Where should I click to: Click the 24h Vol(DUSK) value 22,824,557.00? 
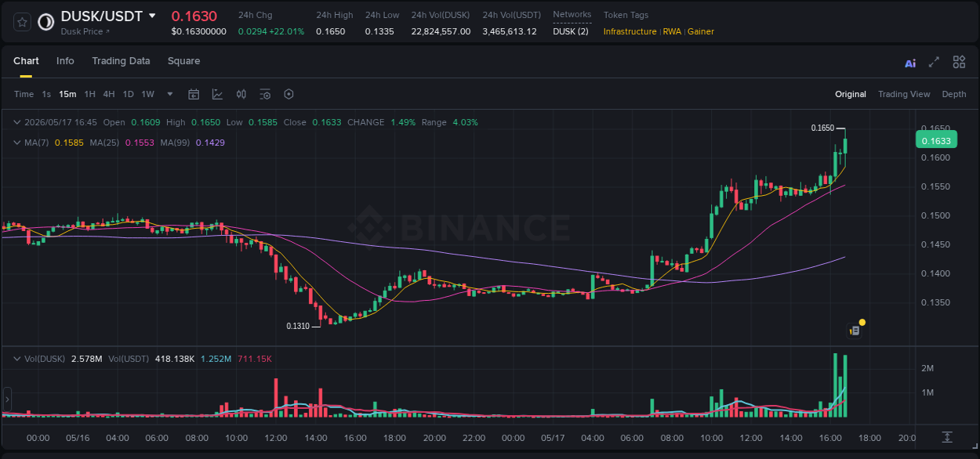click(x=441, y=31)
